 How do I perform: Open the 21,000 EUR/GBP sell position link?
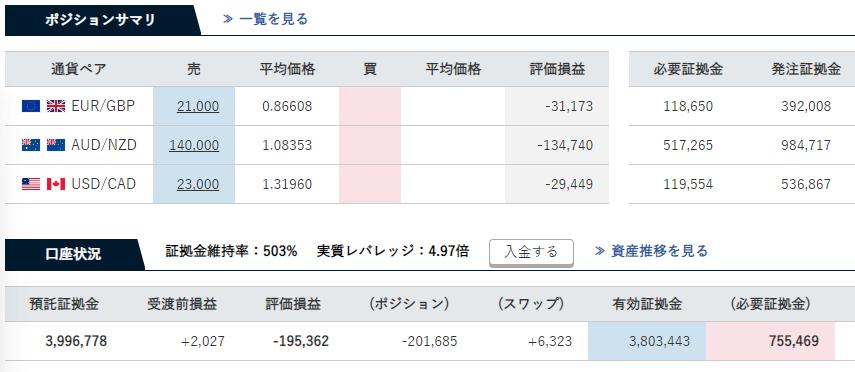(198, 106)
